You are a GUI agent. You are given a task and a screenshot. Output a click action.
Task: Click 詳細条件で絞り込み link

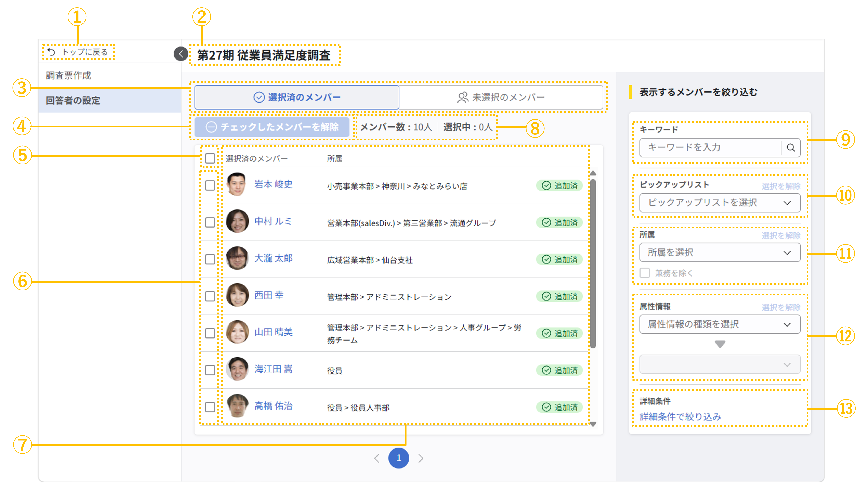[x=680, y=417]
